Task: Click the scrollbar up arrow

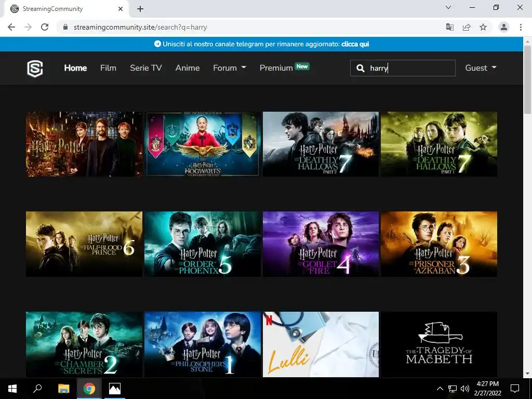Action: (527, 41)
